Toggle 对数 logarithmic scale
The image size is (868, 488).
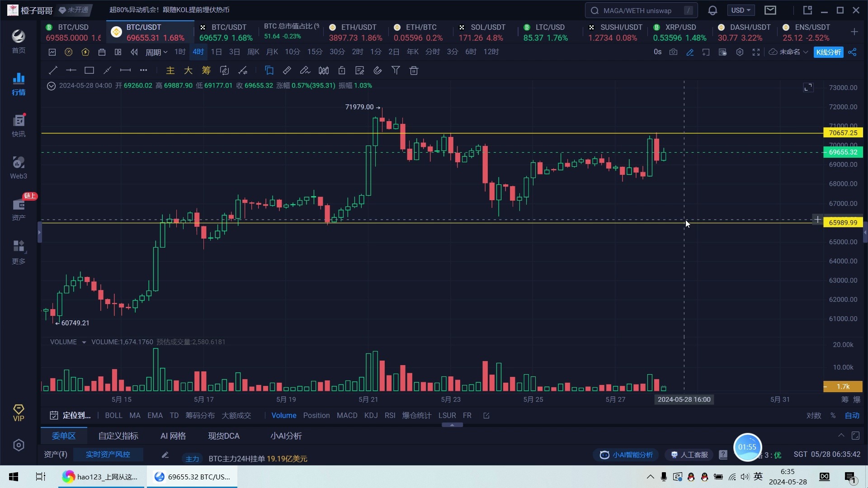click(x=814, y=415)
